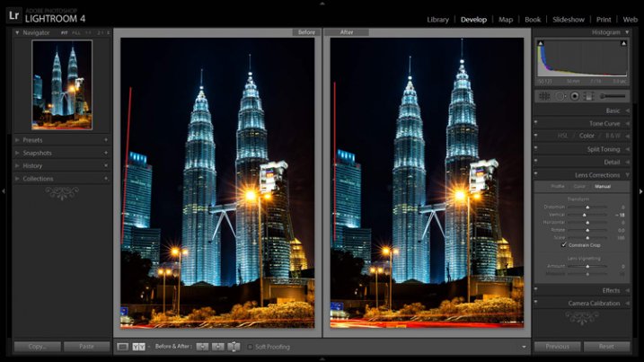The height and width of the screenshot is (362, 644).
Task: Click the Lightroom Lr logo icon
Action: coord(13,15)
